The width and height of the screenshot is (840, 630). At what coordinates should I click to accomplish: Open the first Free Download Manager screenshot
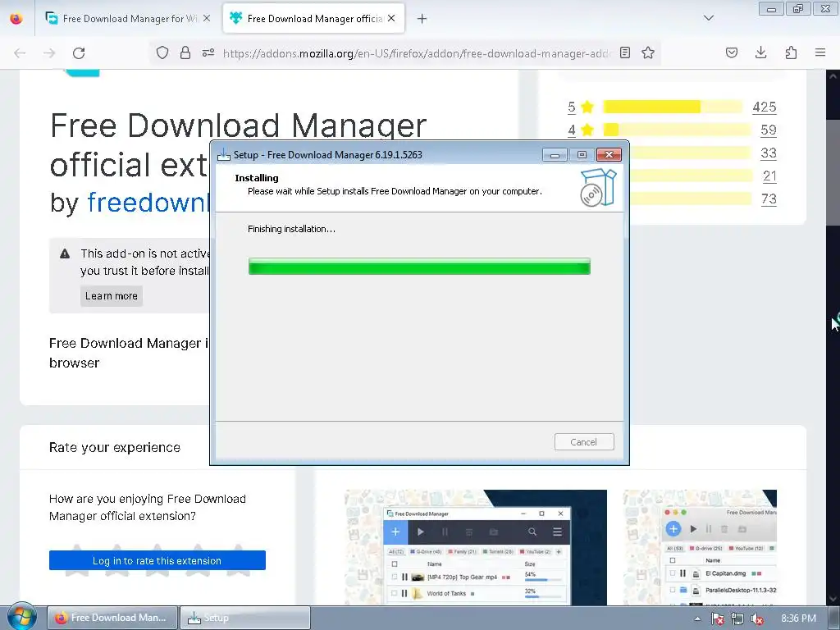pos(476,547)
